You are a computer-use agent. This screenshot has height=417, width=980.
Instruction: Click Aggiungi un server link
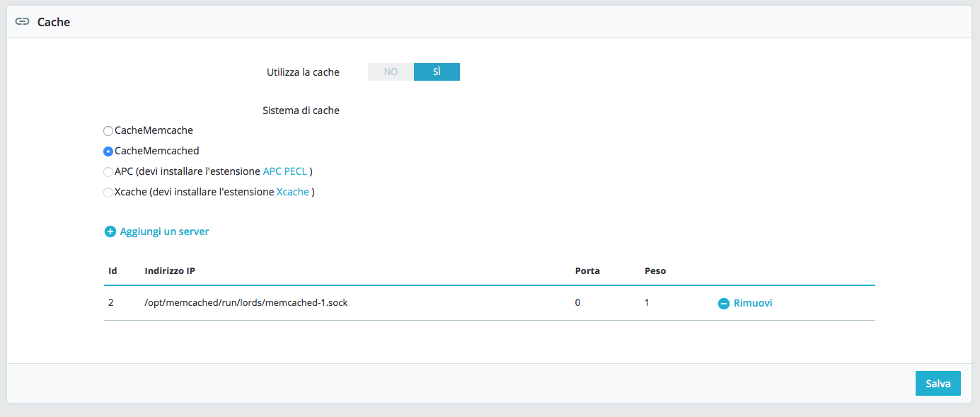[x=164, y=232]
